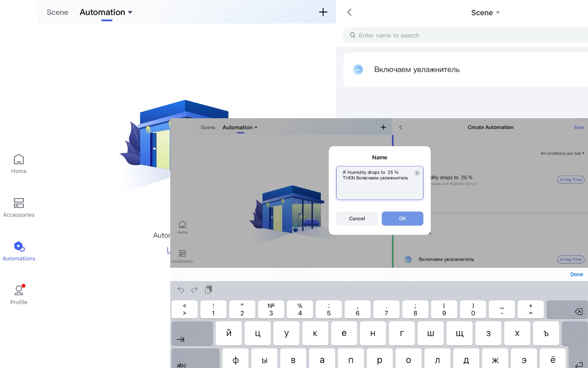Click the undo arrow above the keyboard
The height and width of the screenshot is (368, 588).
pos(181,289)
